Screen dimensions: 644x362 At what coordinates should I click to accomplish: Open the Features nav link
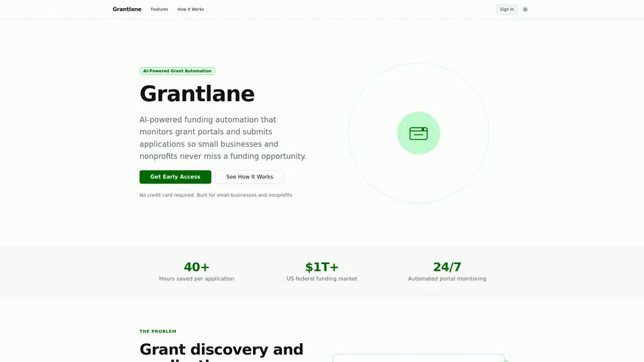tap(160, 9)
